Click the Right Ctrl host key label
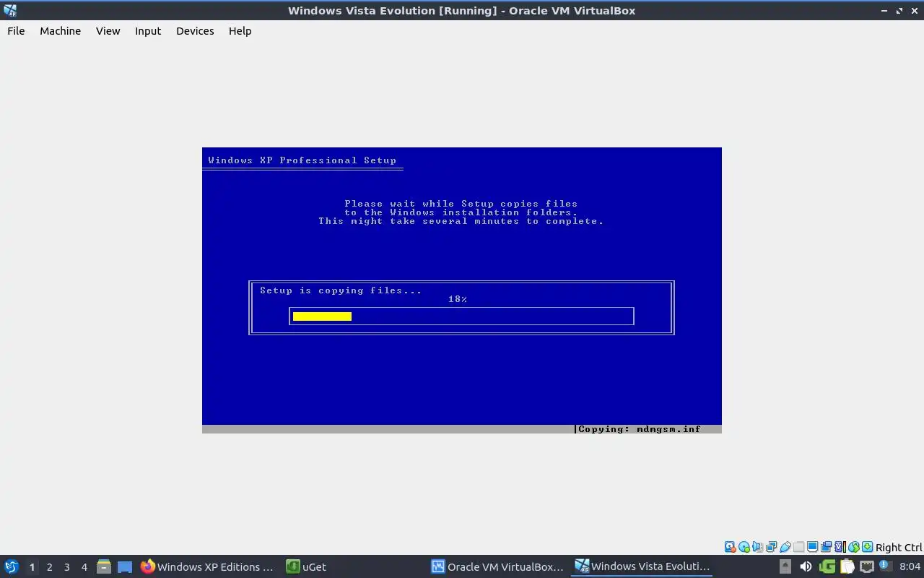The image size is (924, 578). point(899,548)
